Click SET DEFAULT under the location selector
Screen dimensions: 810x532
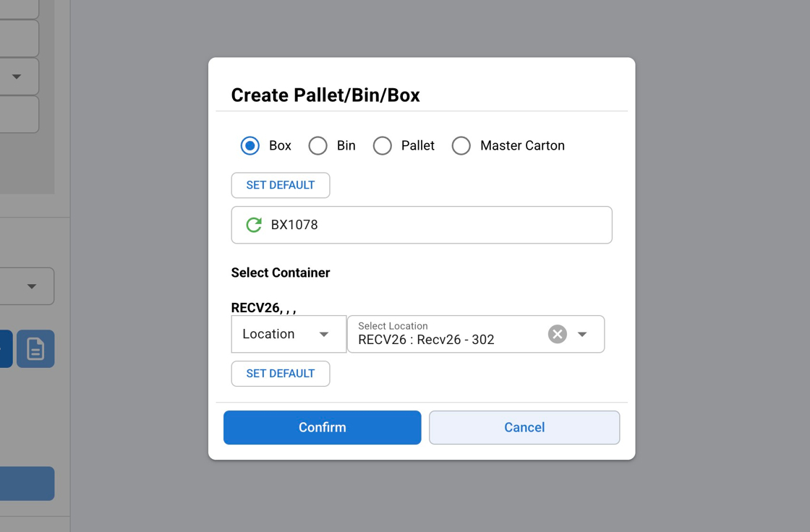(281, 374)
